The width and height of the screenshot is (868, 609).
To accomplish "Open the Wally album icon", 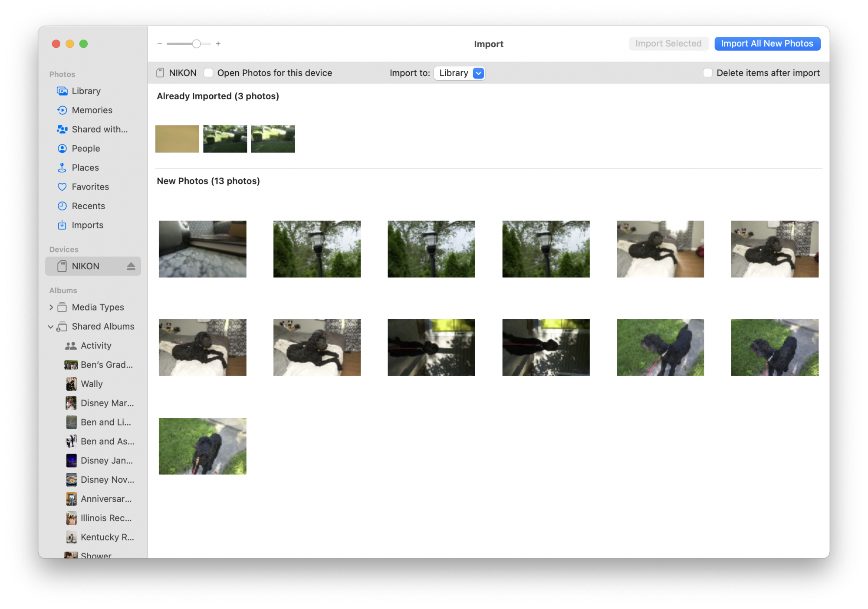I will tap(71, 384).
